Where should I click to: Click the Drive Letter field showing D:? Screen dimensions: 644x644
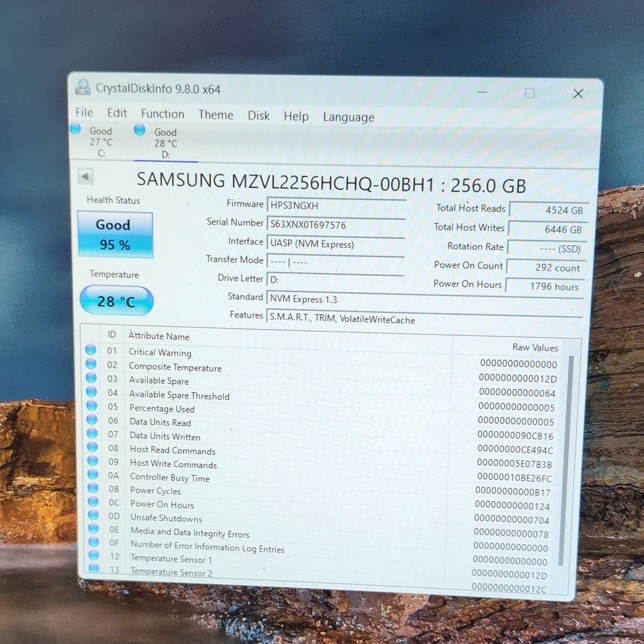coord(335,280)
